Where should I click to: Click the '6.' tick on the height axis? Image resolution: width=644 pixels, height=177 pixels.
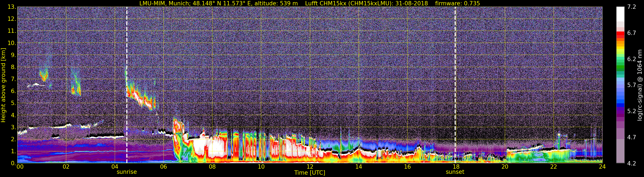pyautogui.click(x=13, y=91)
